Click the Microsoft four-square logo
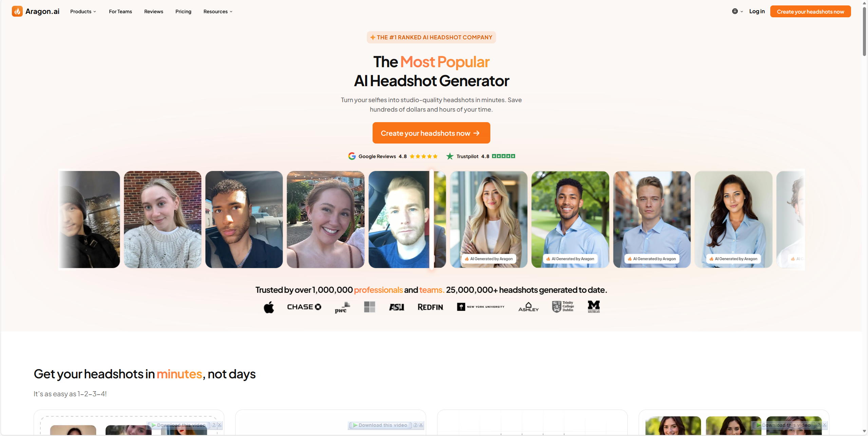Image resolution: width=868 pixels, height=436 pixels. 370,307
